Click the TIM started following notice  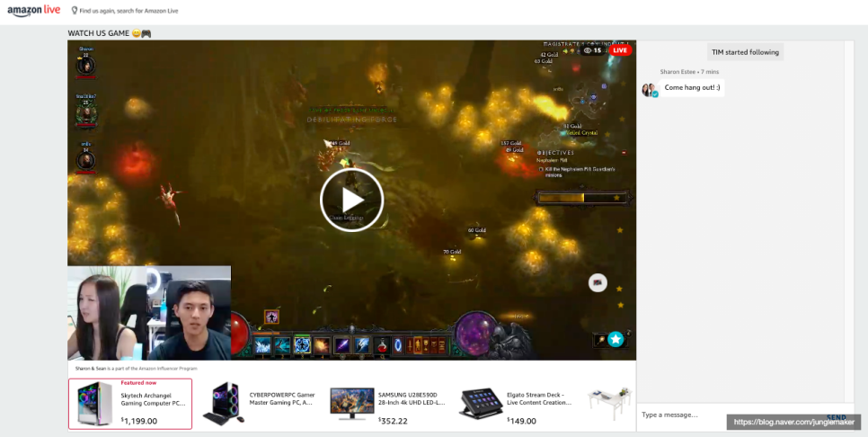[x=745, y=52]
